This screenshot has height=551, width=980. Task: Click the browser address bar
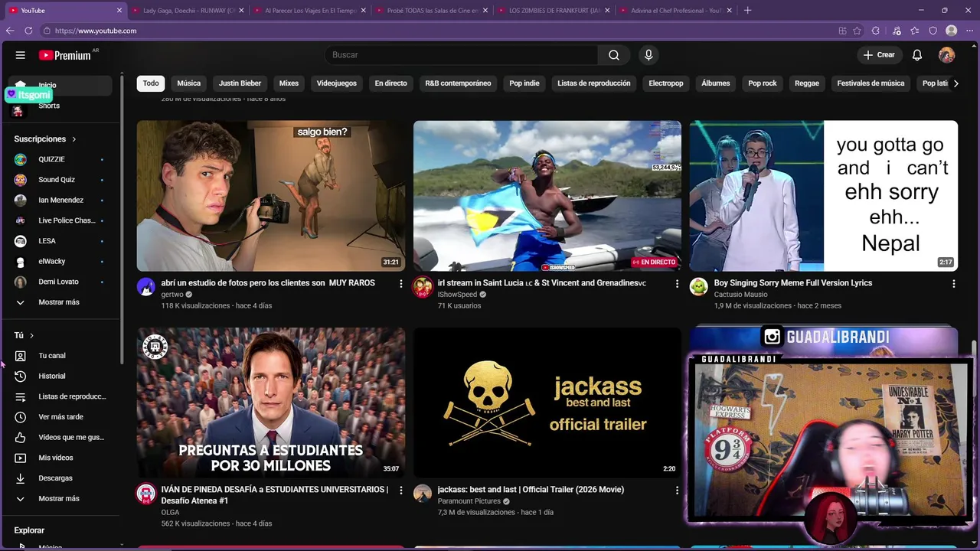pyautogui.click(x=436, y=31)
